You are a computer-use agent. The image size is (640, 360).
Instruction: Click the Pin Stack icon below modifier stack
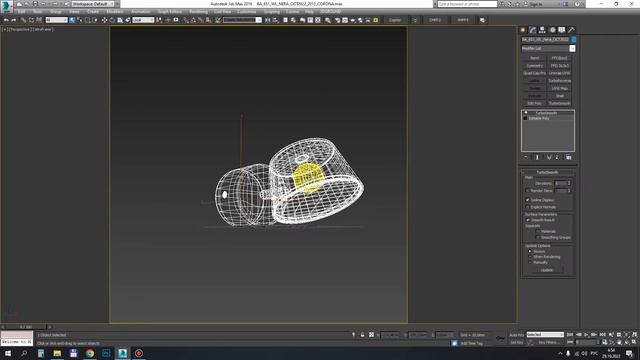click(526, 157)
